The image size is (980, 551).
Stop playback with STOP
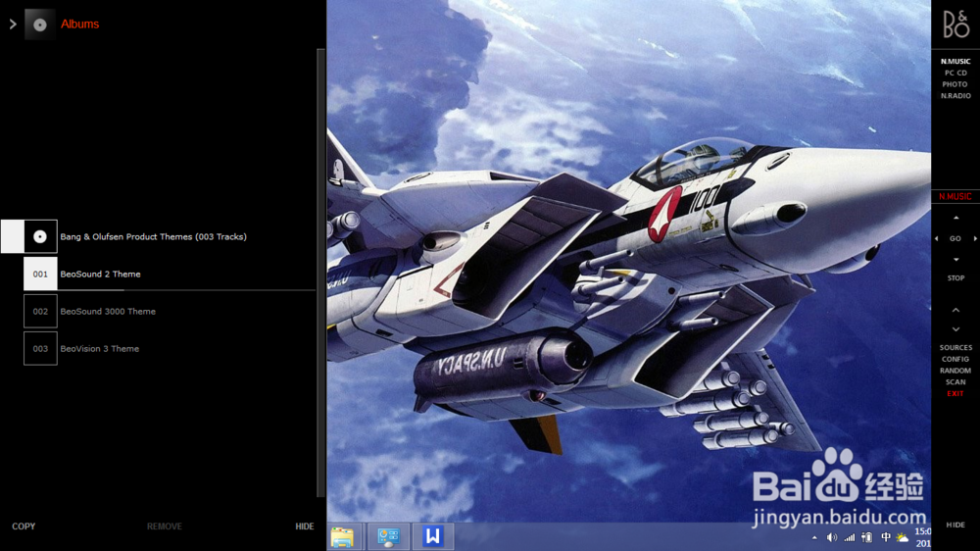pos(955,277)
